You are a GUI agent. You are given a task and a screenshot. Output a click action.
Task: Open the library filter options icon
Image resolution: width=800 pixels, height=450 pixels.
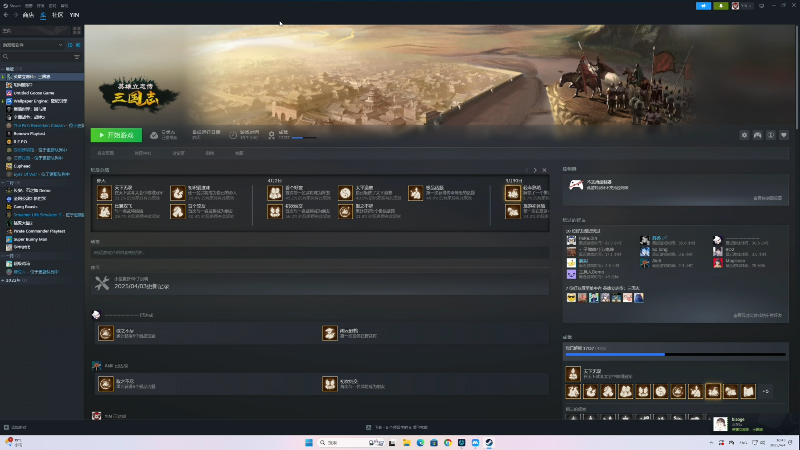tap(77, 57)
